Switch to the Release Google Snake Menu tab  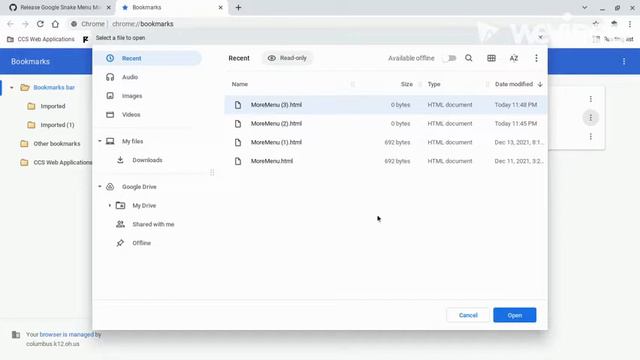point(60,7)
